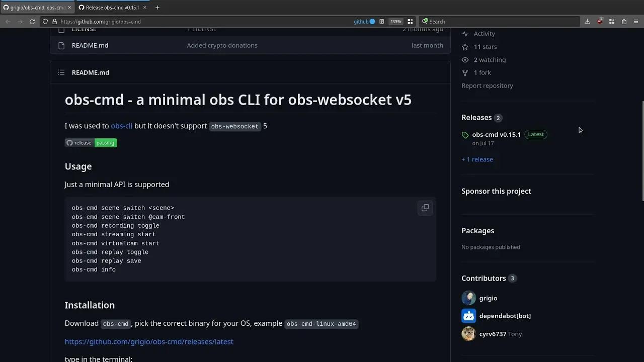Expand the + 1 release list
The height and width of the screenshot is (362, 644).
tap(477, 159)
